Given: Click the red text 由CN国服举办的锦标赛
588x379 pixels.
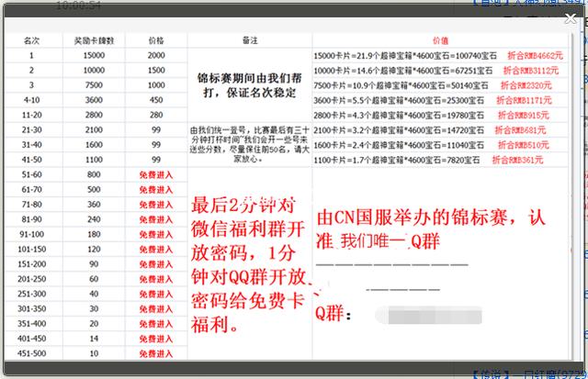Looking at the screenshot, I should tap(431, 229).
